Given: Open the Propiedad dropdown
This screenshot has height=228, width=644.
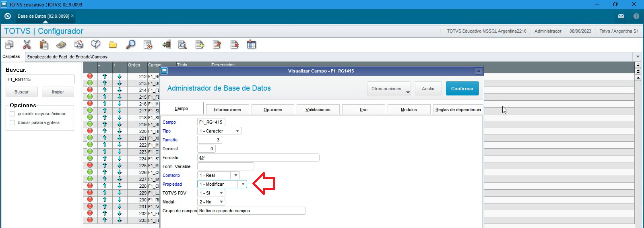Looking at the screenshot, I should (243, 184).
